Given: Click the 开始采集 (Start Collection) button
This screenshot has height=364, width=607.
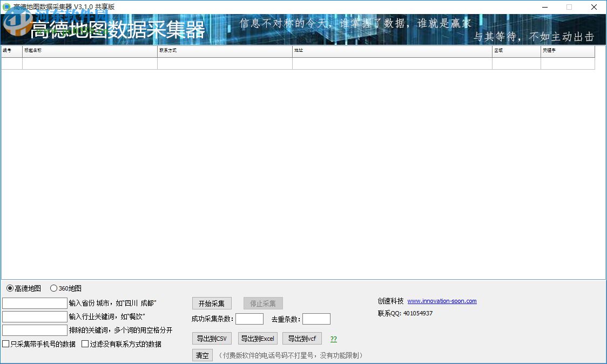Looking at the screenshot, I should 211,303.
